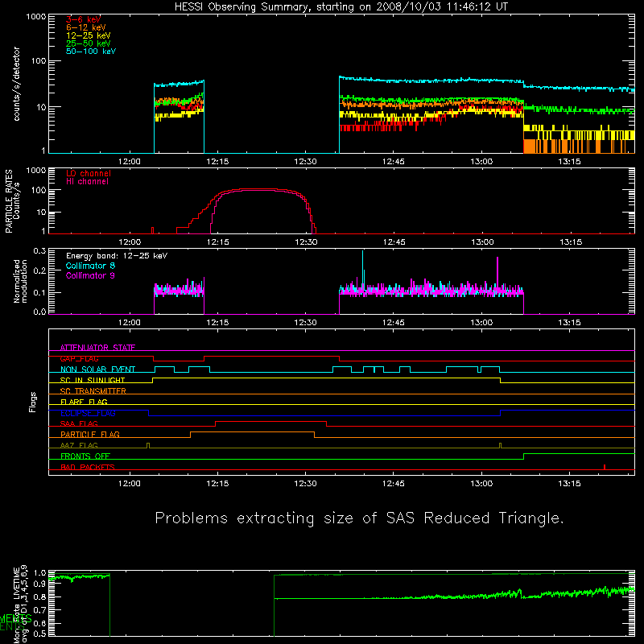Click the Normalized modulation axis title
The height and width of the screenshot is (644, 644).
tap(20, 281)
